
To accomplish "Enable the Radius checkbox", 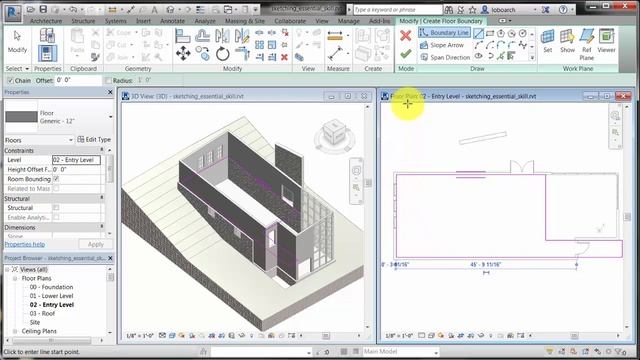I will 108,80.
